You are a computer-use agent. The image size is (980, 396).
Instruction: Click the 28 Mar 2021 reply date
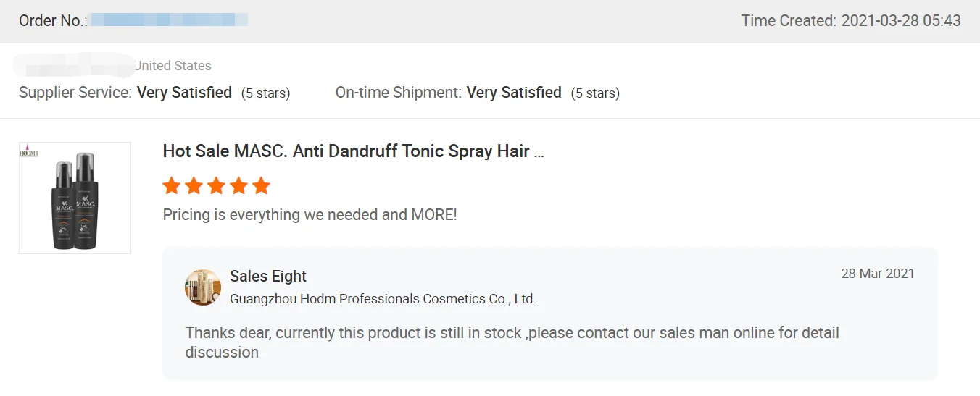click(877, 274)
